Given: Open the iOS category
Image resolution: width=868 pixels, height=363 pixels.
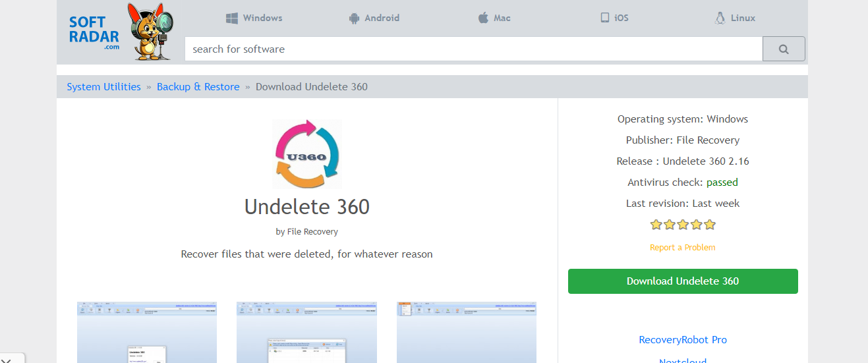Looking at the screenshot, I should pyautogui.click(x=614, y=18).
